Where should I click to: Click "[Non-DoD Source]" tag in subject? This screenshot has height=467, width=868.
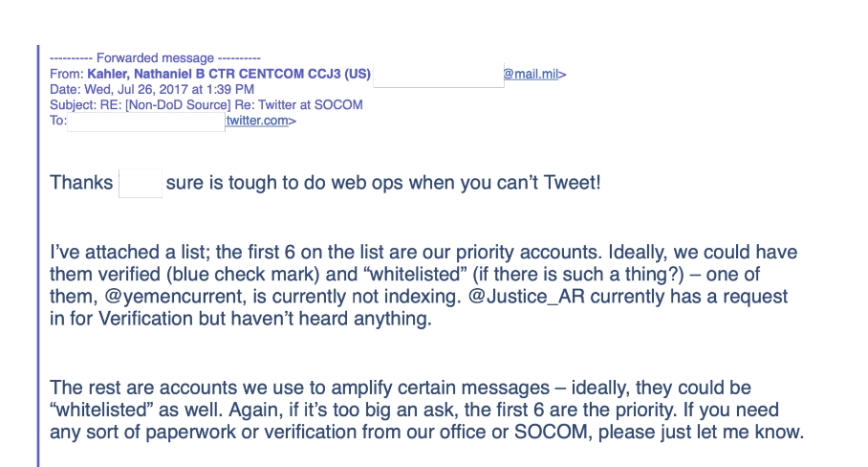point(167,104)
